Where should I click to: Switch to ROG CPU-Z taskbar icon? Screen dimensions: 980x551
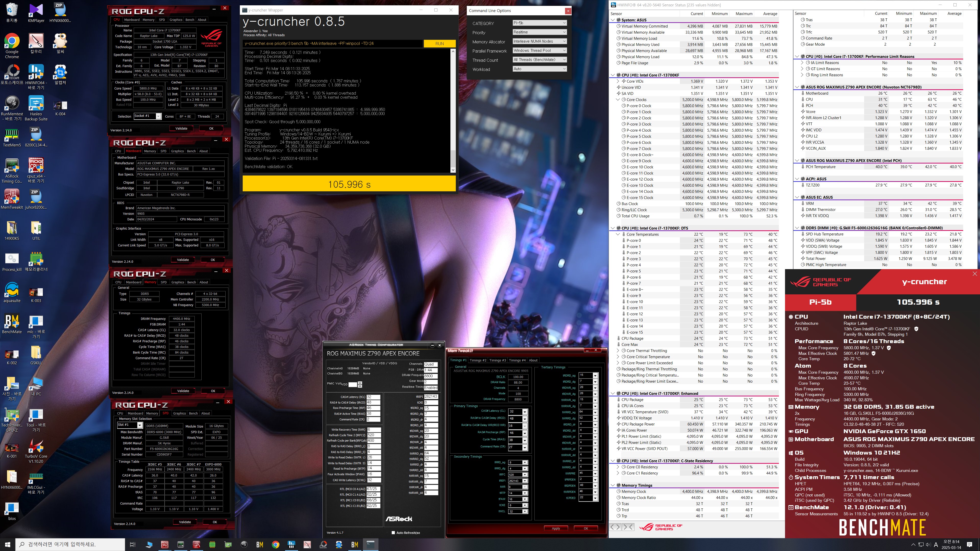pos(165,544)
